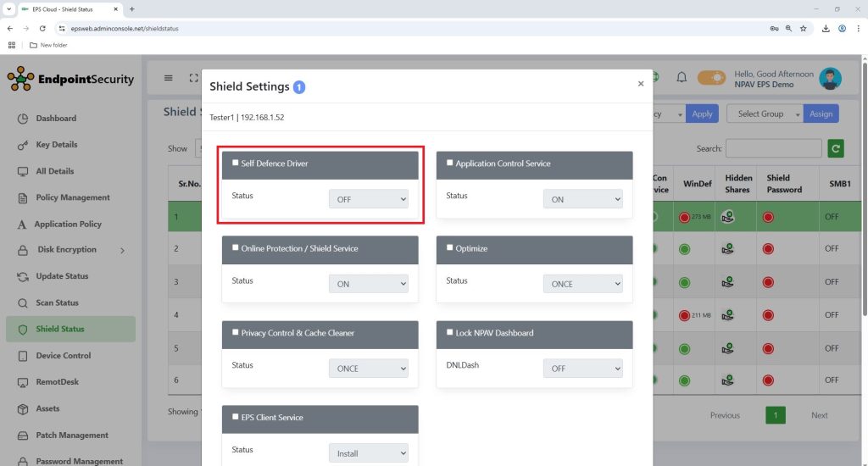
Task: Check the Lock NPAV Dashboard checkbox
Action: coord(450,333)
